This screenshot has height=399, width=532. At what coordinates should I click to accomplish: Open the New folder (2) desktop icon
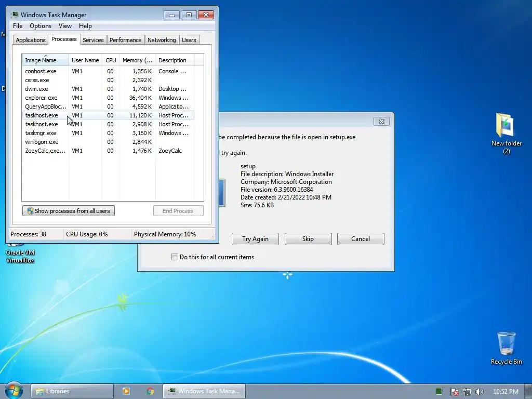(506, 134)
